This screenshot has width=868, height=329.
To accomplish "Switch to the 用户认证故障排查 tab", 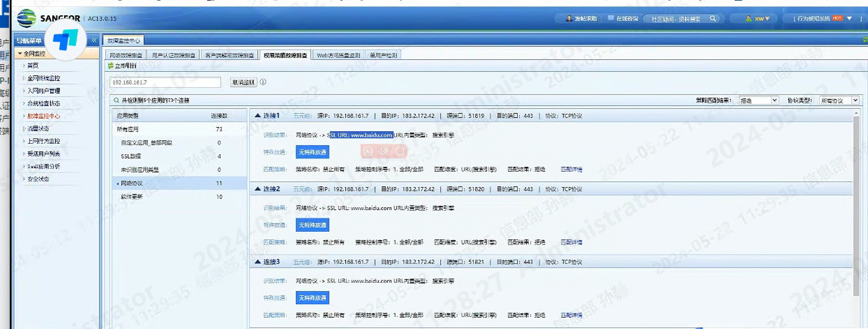I will coord(173,55).
